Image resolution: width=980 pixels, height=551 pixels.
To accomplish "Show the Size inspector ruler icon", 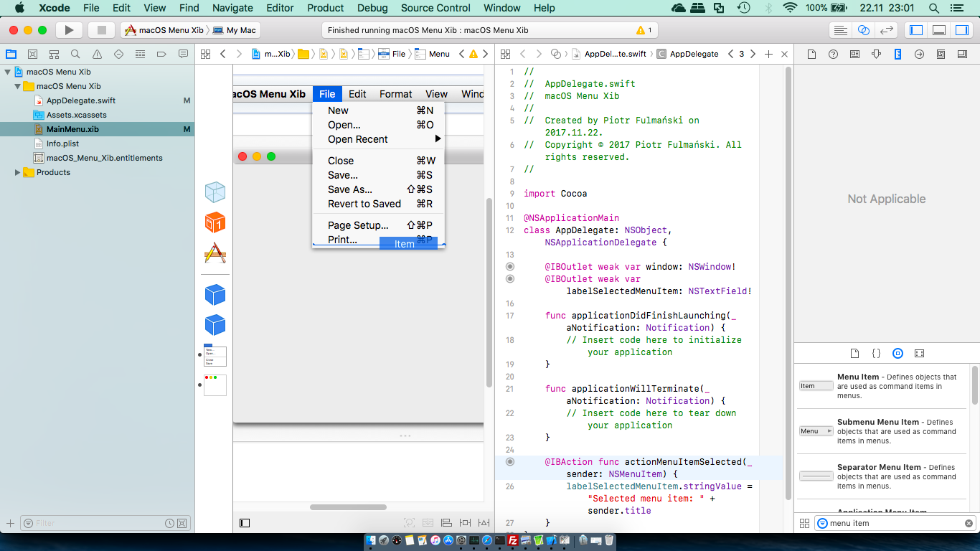I will [897, 54].
